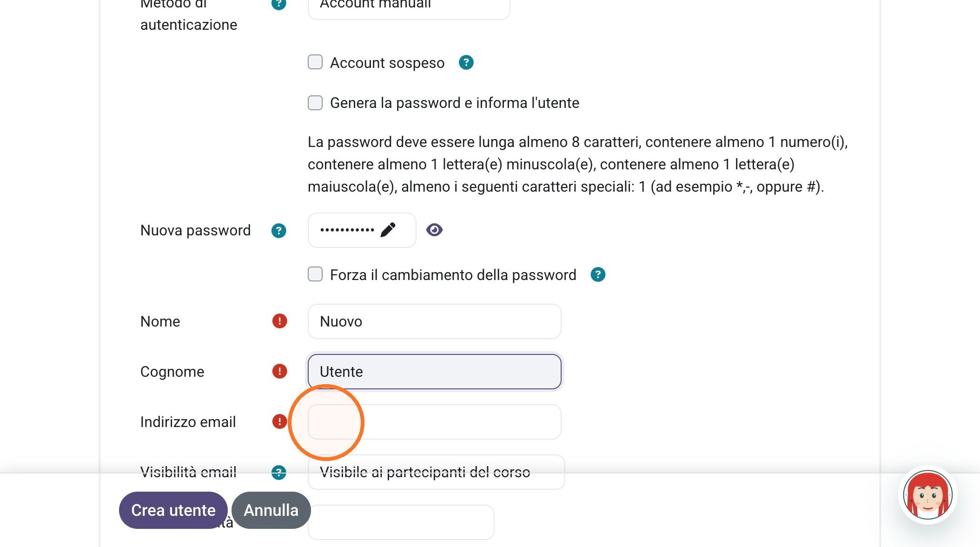Viewport: 980px width, 547px height.
Task: Open help icon beside Account sospeso
Action: 466,62
